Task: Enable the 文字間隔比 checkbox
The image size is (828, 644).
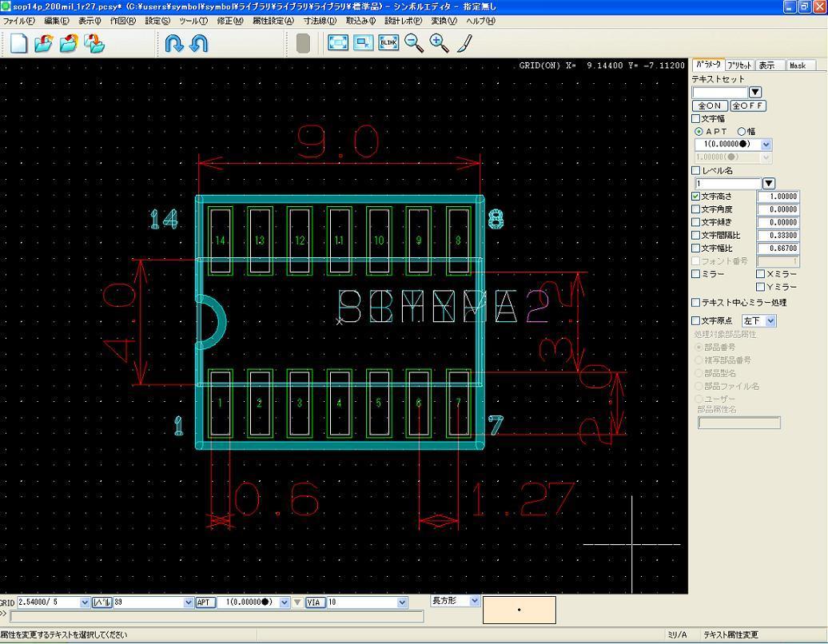Action: tap(696, 236)
